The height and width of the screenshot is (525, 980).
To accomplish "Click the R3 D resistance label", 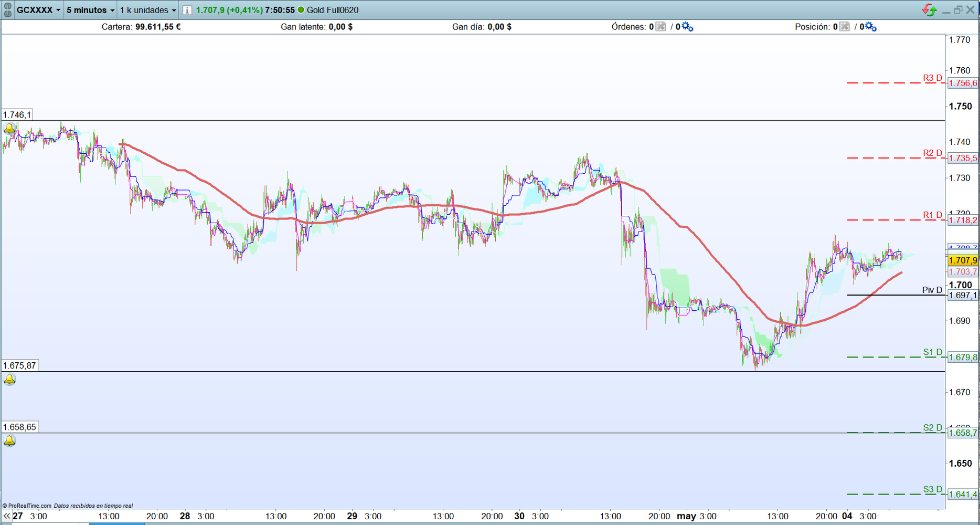I will tap(933, 78).
